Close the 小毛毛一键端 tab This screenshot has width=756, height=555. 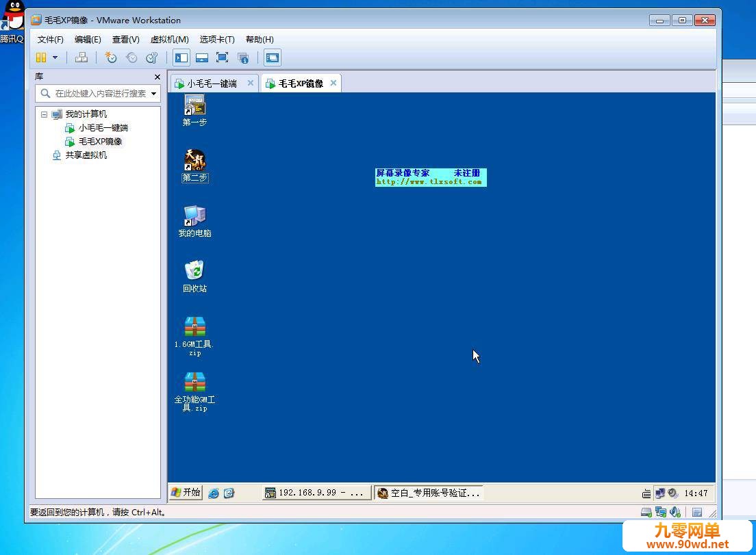pos(251,83)
